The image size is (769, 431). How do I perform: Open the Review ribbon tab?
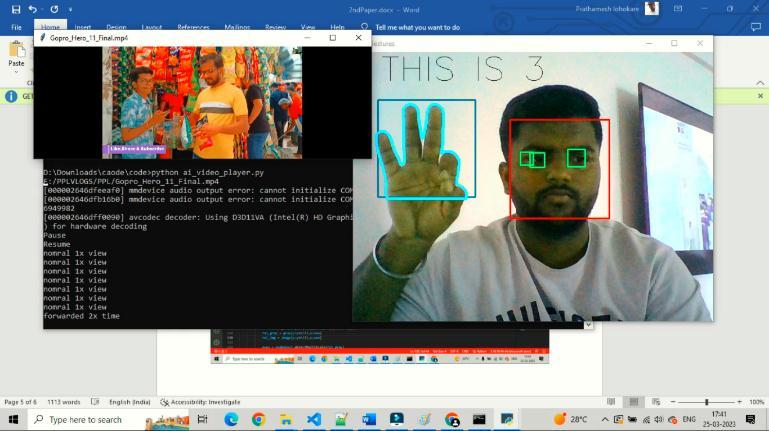click(x=275, y=27)
